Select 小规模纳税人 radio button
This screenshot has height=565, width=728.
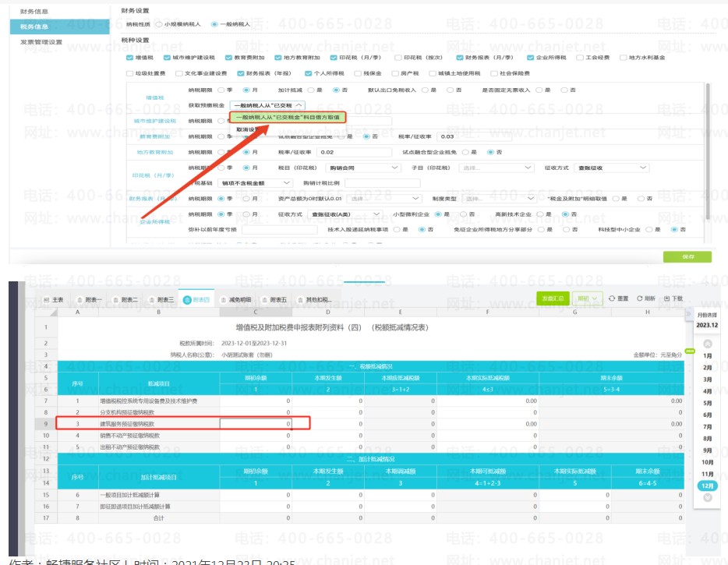[x=159, y=24]
